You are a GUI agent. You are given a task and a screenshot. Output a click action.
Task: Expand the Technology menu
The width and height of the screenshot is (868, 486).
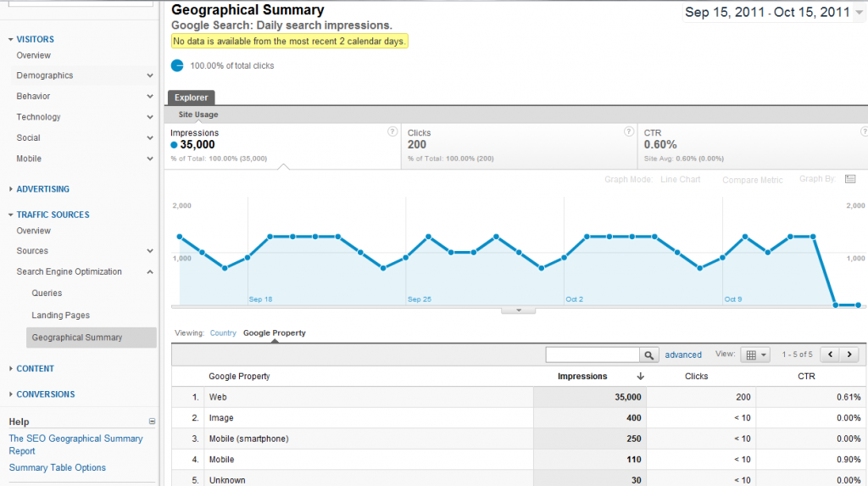pyautogui.click(x=149, y=117)
